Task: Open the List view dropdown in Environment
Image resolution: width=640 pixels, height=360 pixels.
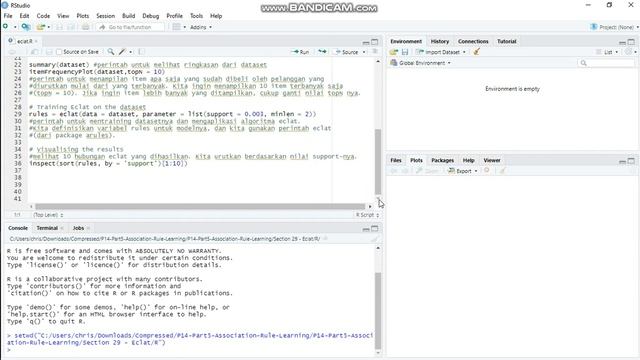Action: [607, 52]
